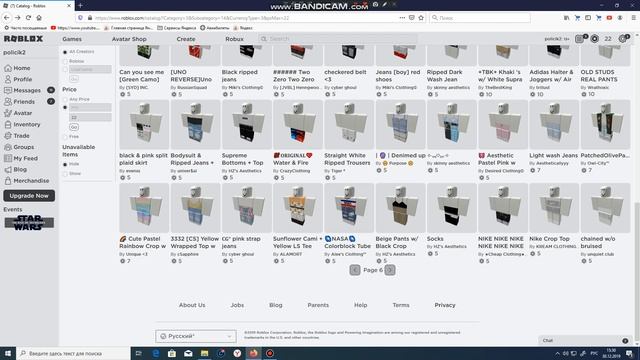Viewport: 640px width, 360px height.
Task: Open the Privacy footer link
Action: (x=444, y=305)
